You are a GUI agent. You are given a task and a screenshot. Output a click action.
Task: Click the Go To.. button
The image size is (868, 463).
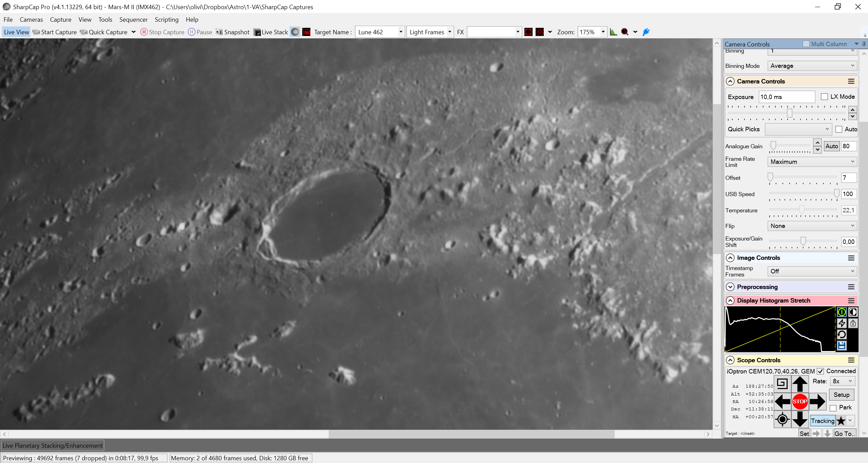tap(844, 433)
